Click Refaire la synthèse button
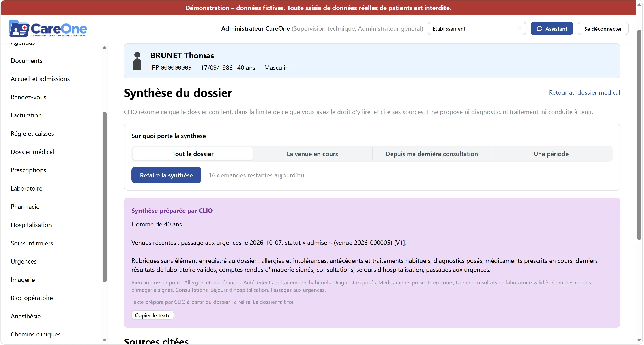Viewport: 644px width, 345px height. pyautogui.click(x=166, y=175)
